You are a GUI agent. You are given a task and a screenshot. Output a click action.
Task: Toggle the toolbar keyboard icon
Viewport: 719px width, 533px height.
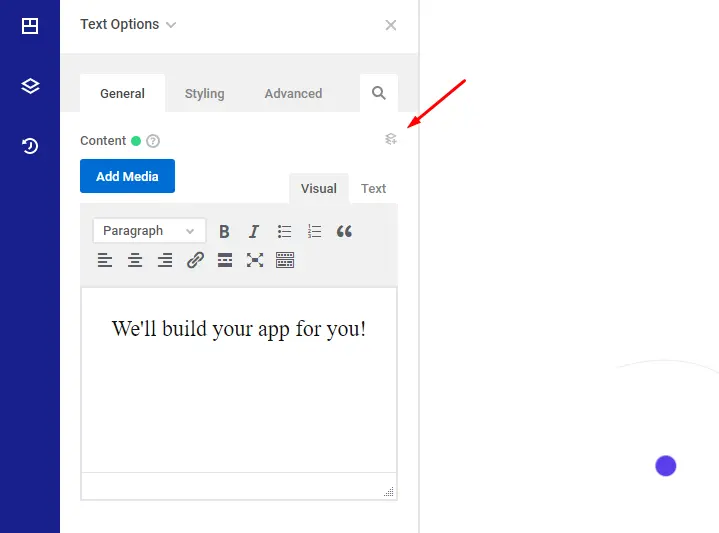click(285, 260)
